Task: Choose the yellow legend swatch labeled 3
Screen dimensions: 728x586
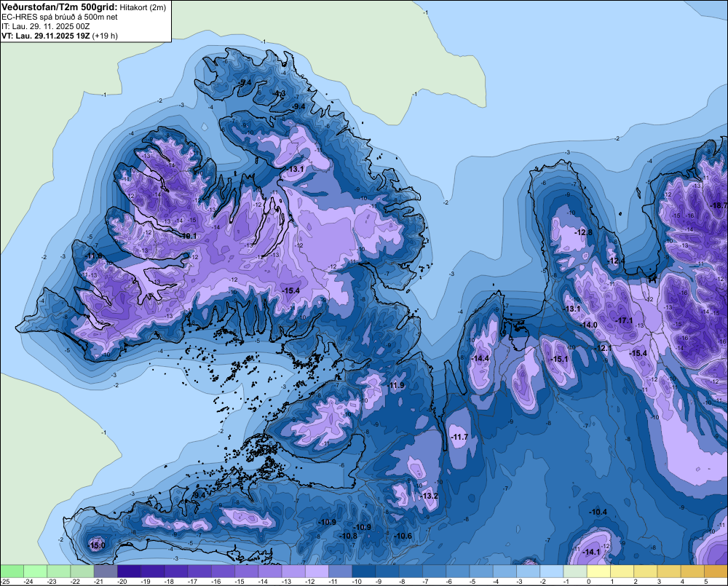Action: click(x=669, y=571)
